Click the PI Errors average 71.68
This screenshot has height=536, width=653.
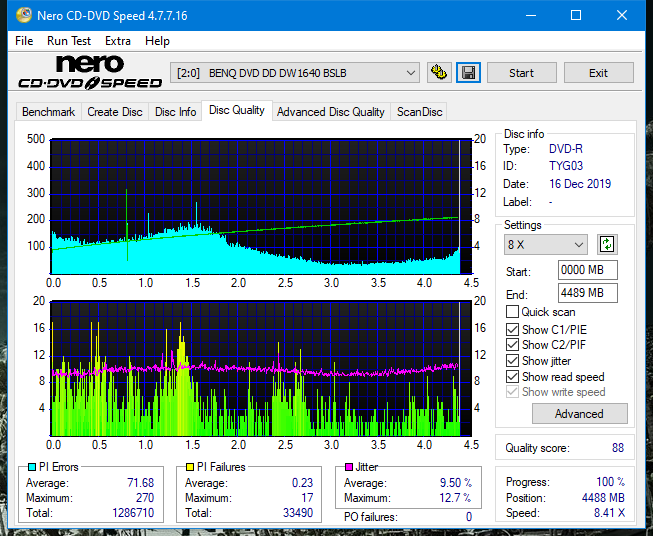[140, 483]
